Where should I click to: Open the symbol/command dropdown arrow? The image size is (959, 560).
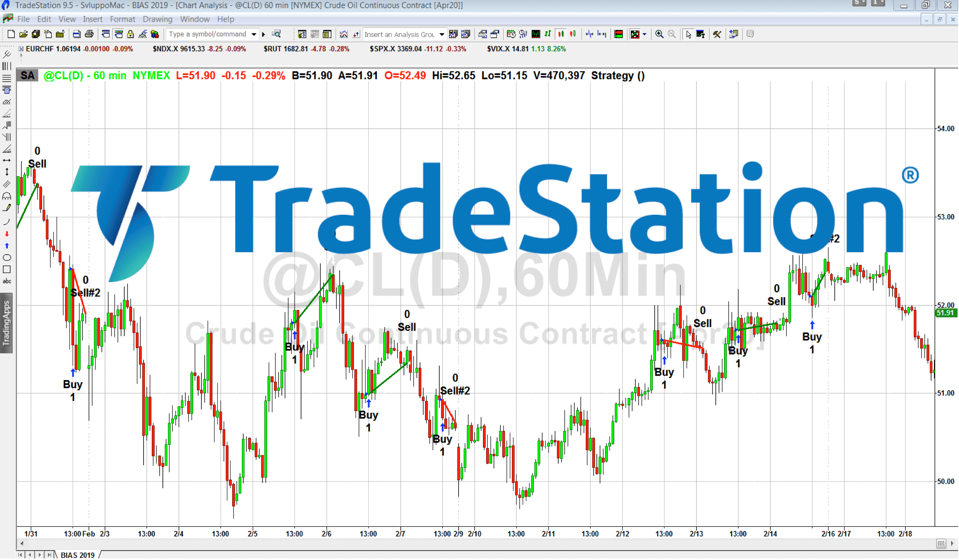pyautogui.click(x=254, y=34)
